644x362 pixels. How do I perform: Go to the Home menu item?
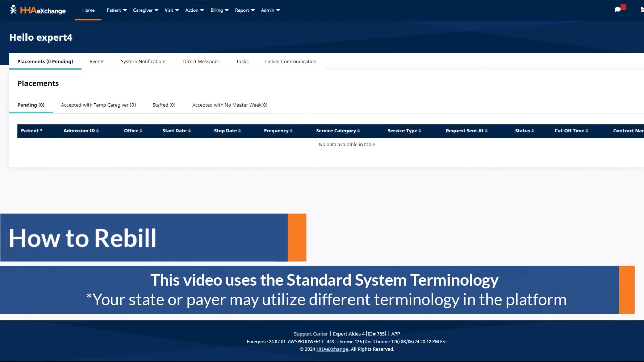[88, 10]
